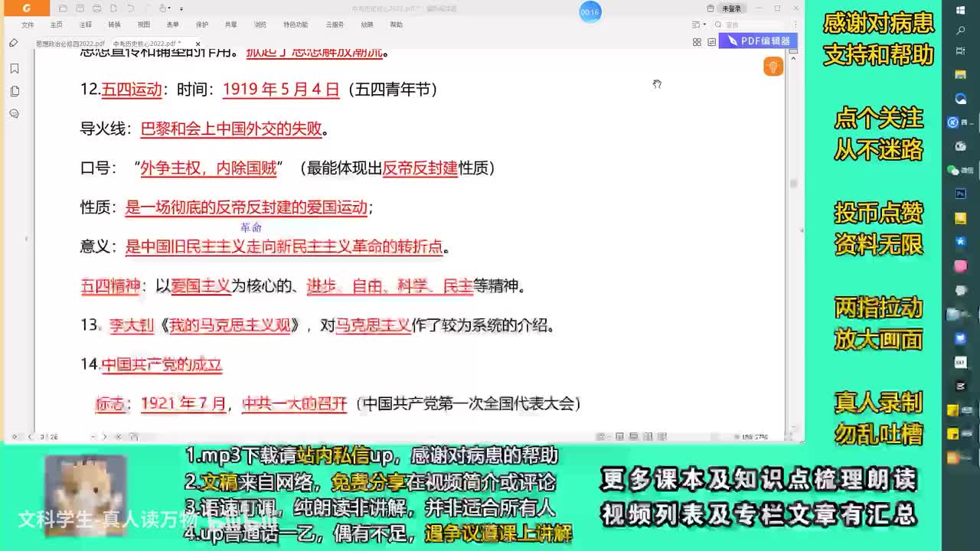Screen dimensions: 980x551
Task: Open the bookmarks panel icon in sidebar
Action: tap(15, 68)
